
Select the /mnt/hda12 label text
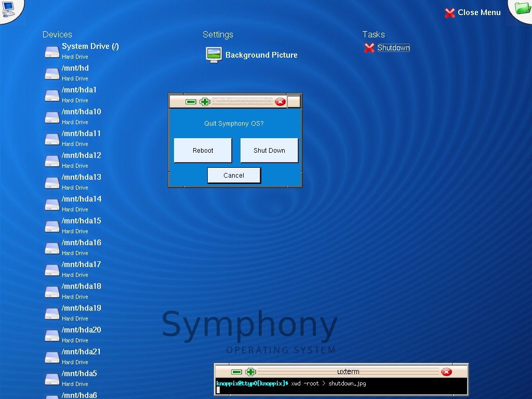(x=82, y=155)
